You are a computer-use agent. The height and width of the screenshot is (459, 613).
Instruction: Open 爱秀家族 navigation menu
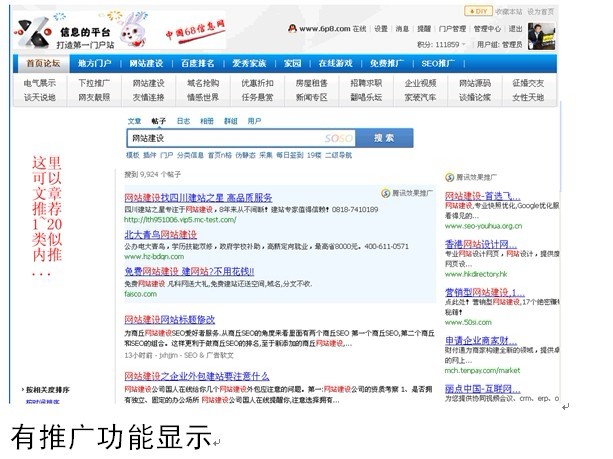(249, 63)
